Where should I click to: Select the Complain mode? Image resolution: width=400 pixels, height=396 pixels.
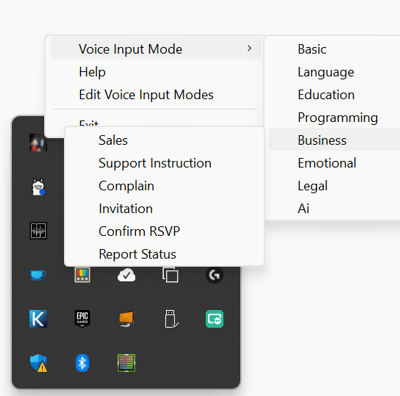click(126, 186)
